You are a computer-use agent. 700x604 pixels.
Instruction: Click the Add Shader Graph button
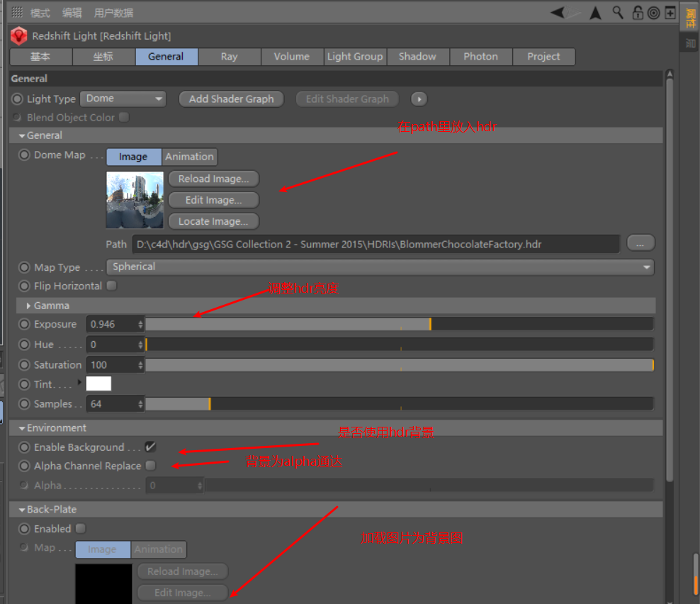tap(231, 99)
